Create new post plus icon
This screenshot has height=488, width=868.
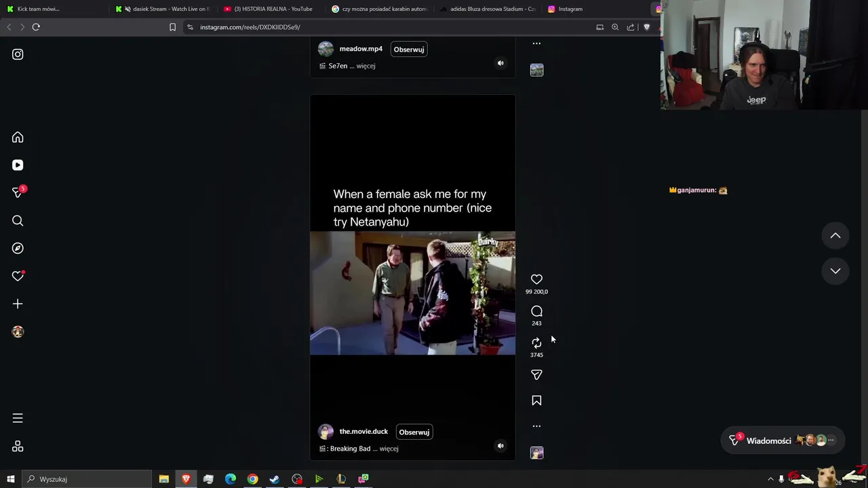coord(18,304)
